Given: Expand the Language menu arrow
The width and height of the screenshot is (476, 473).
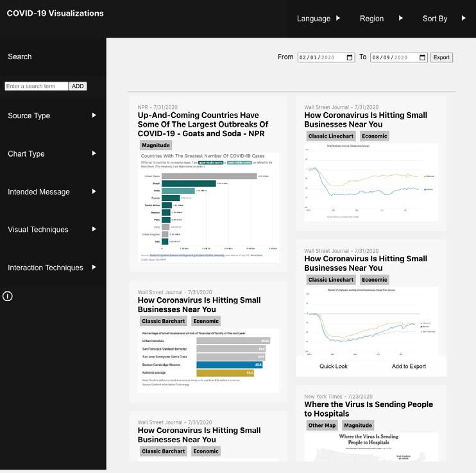Looking at the screenshot, I should [x=338, y=18].
